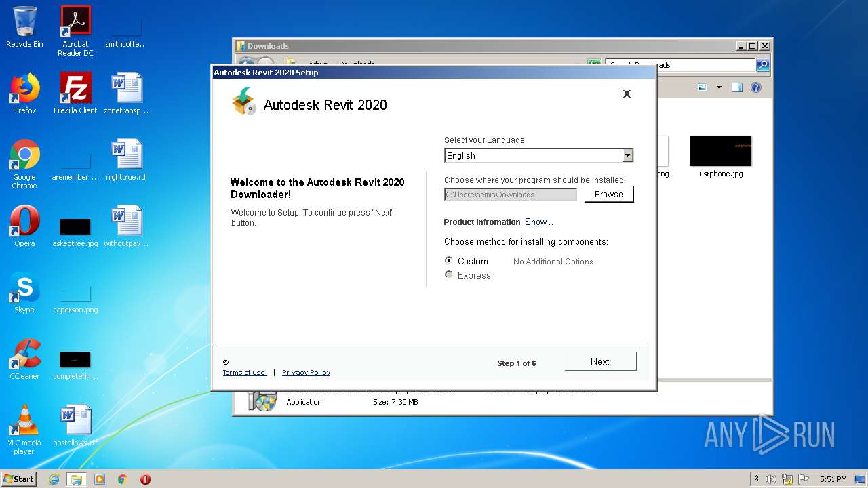Open VLC media player shortcut
The width and height of the screenshot is (868, 488).
[24, 430]
